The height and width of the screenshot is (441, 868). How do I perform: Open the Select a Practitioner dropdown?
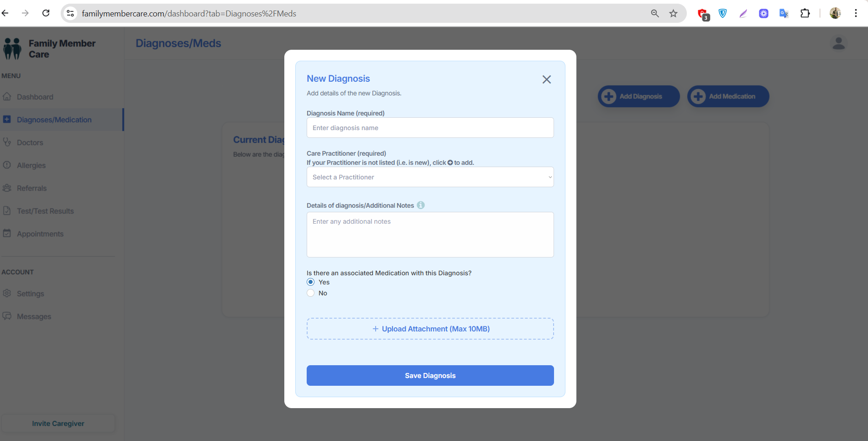[430, 177]
